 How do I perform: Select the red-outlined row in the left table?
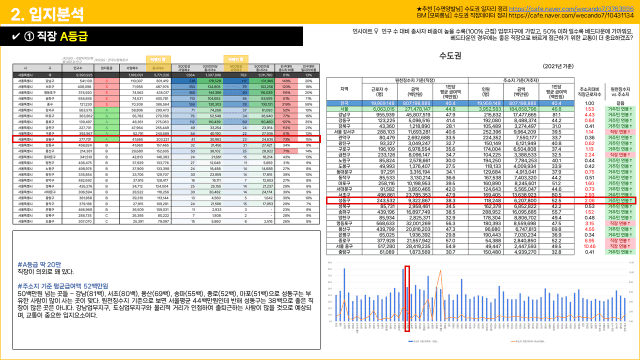166,139
